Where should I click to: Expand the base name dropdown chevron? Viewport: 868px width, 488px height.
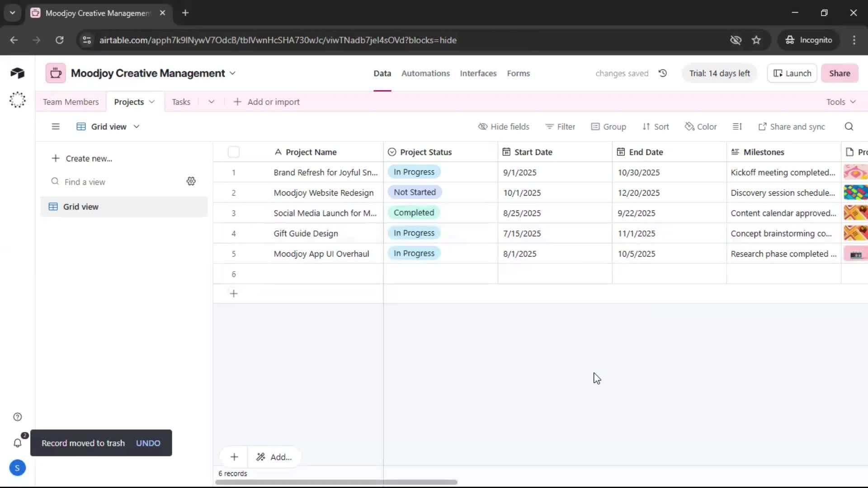pyautogui.click(x=233, y=73)
